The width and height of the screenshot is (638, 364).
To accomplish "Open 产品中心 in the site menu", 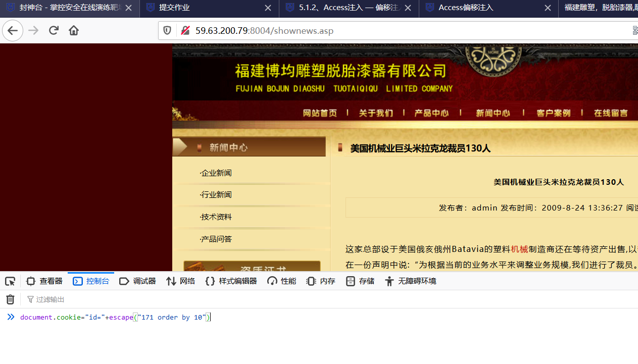I will point(431,113).
